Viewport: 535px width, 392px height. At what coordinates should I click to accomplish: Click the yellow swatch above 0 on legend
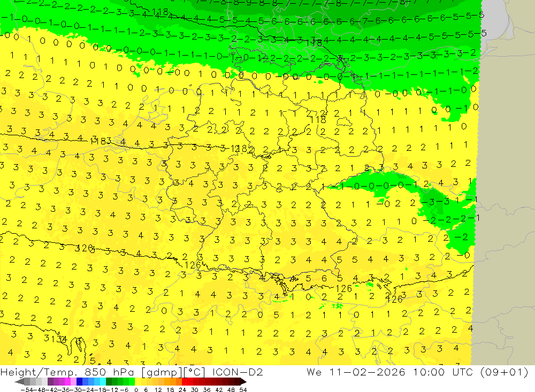coord(138,381)
